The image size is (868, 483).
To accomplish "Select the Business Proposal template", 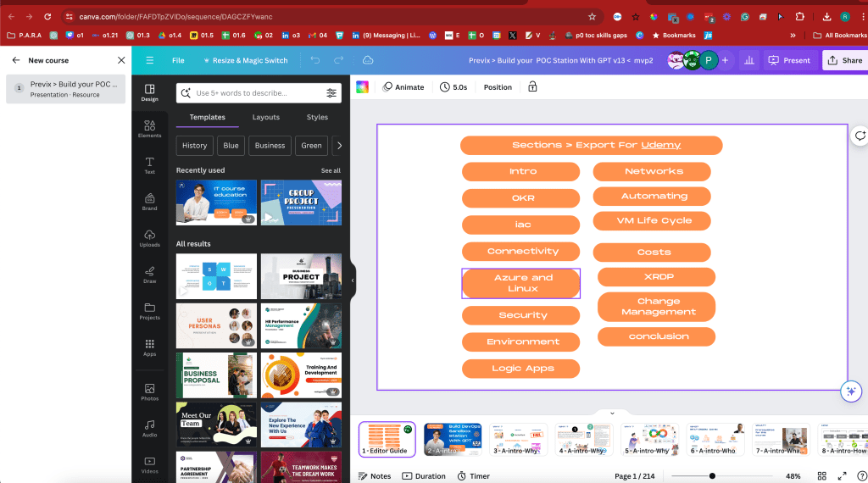I will click(216, 375).
